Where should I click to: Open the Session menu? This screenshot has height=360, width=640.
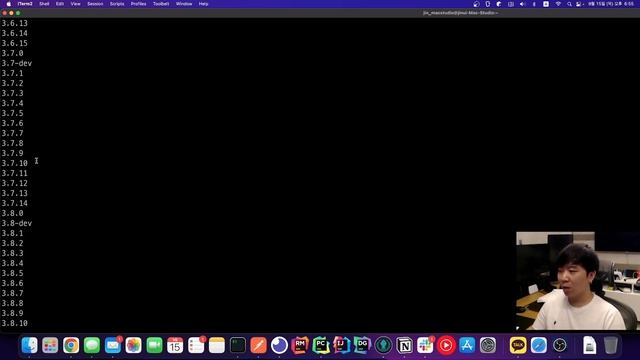pos(95,4)
